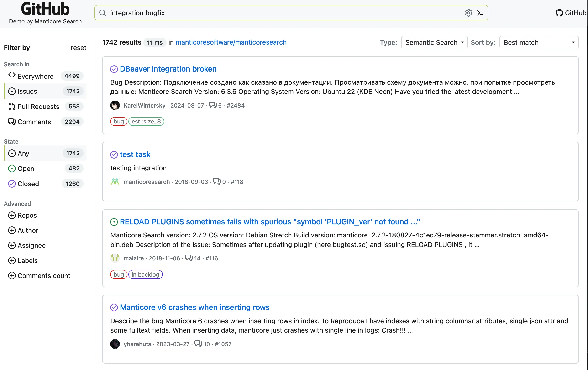Switch to Everywhere search scope
Viewport: 588px width, 370px height.
(35, 76)
